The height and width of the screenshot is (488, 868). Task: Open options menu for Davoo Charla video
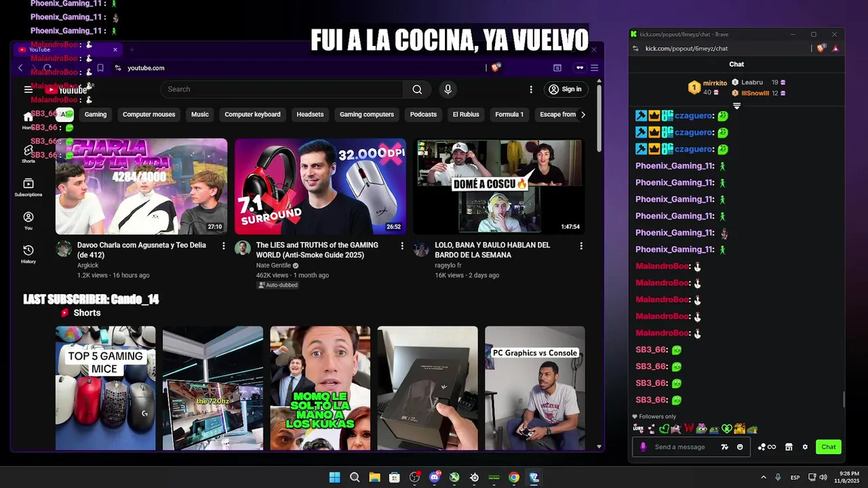pos(224,246)
